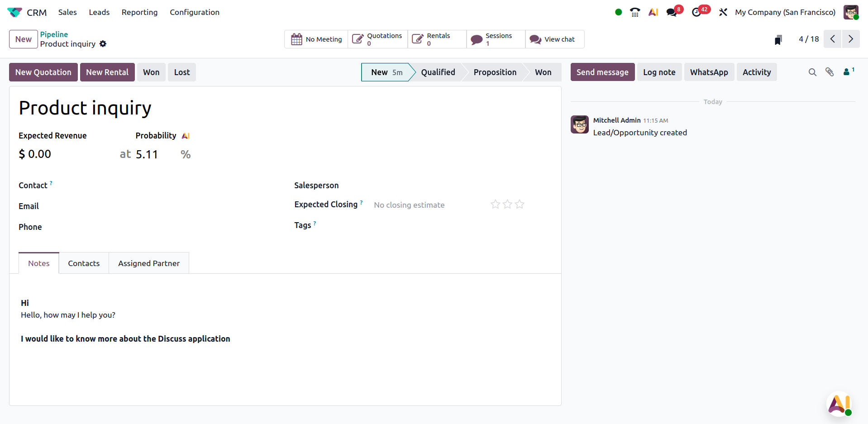
Task: Click the gear icon beside Product inquiry
Action: [x=103, y=44]
